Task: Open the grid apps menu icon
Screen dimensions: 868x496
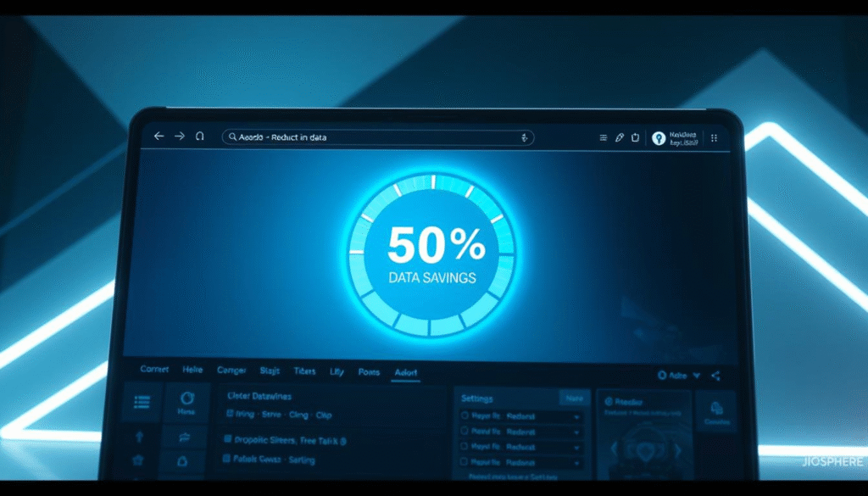Action: tap(714, 137)
